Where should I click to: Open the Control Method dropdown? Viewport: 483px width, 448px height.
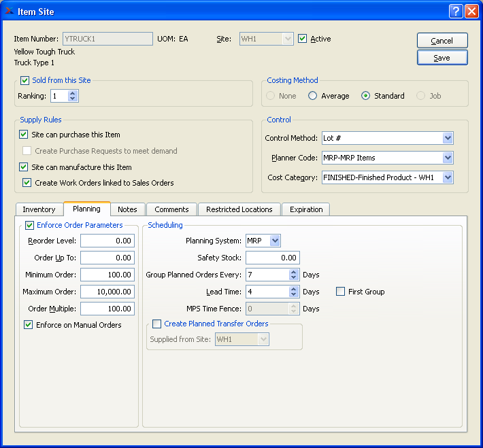click(447, 138)
